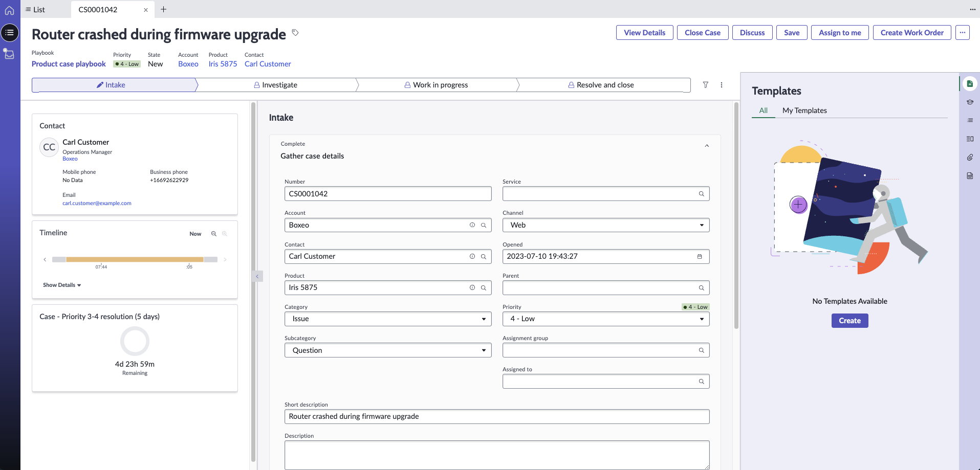Expand Show Details in Timeline
Image resolution: width=980 pixels, height=470 pixels.
point(62,285)
